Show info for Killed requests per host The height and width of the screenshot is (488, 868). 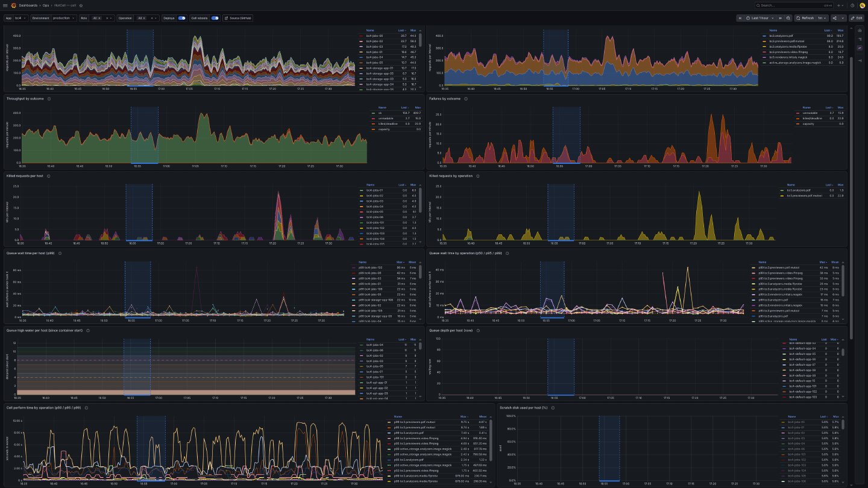[x=48, y=176]
